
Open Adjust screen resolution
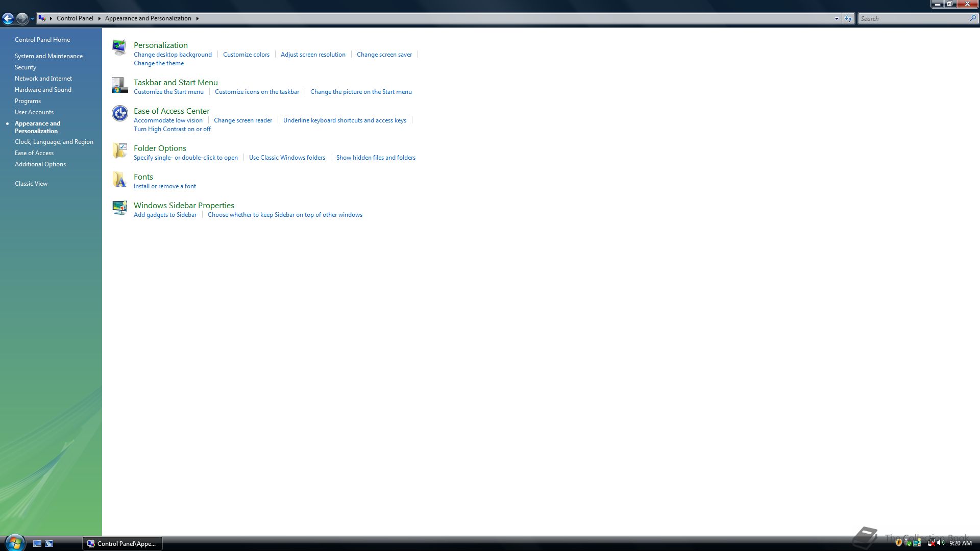(x=313, y=55)
